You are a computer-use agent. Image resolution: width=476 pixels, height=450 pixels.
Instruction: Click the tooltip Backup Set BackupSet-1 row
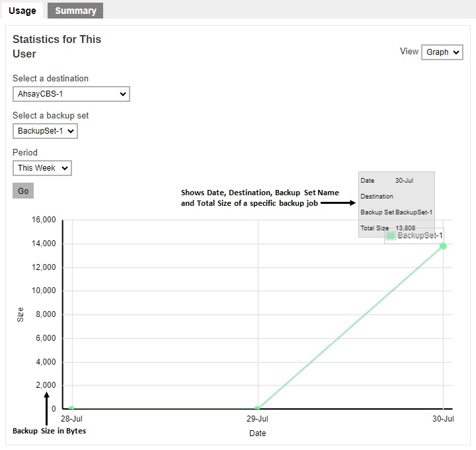pos(397,212)
